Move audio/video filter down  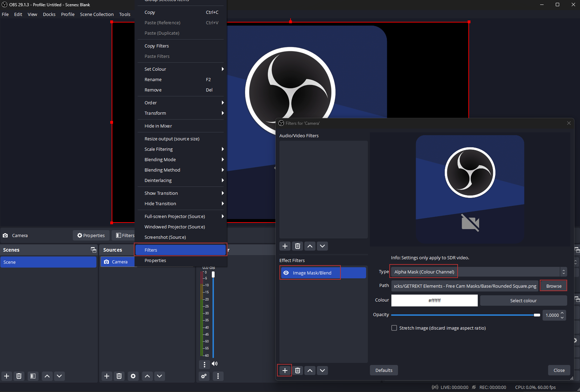322,246
